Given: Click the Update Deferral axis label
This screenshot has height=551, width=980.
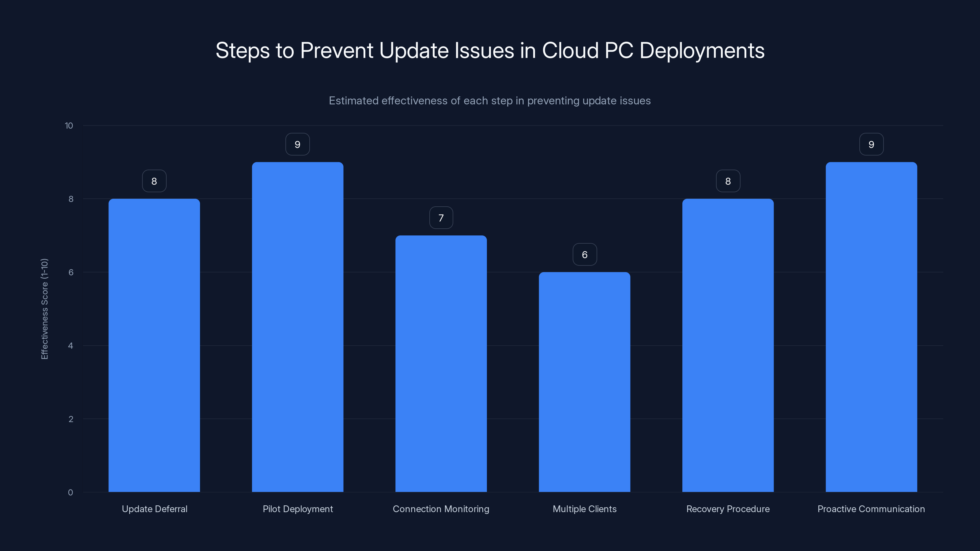Looking at the screenshot, I should pyautogui.click(x=154, y=509).
